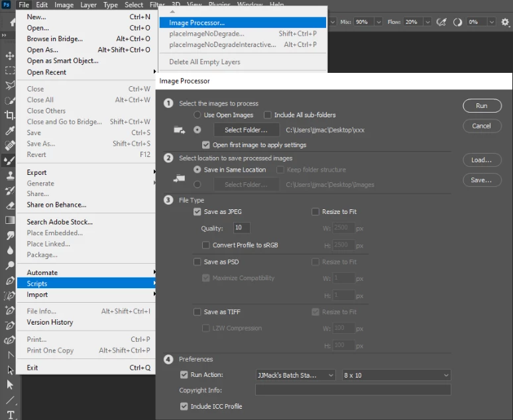Select the Gradient tool
This screenshot has width=513, height=420.
(10, 220)
